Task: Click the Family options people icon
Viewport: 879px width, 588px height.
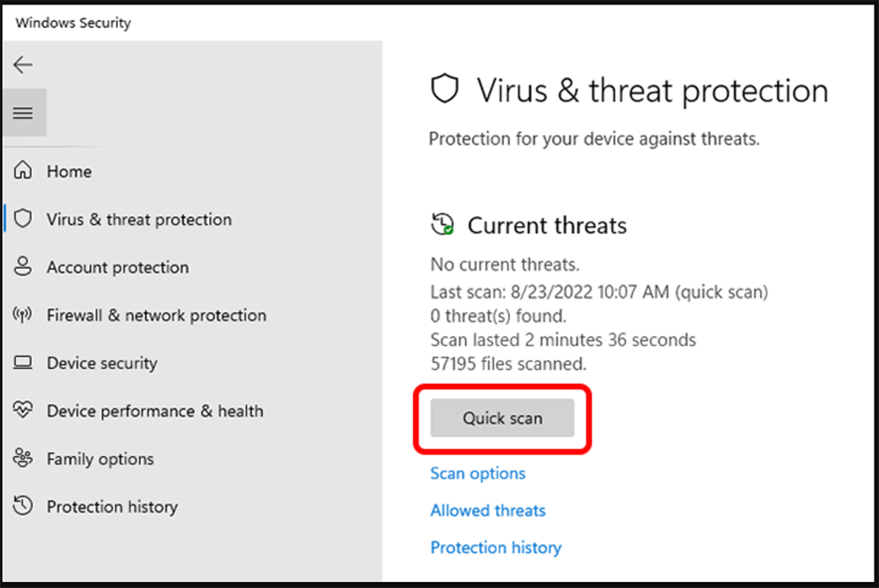Action: tap(24, 459)
